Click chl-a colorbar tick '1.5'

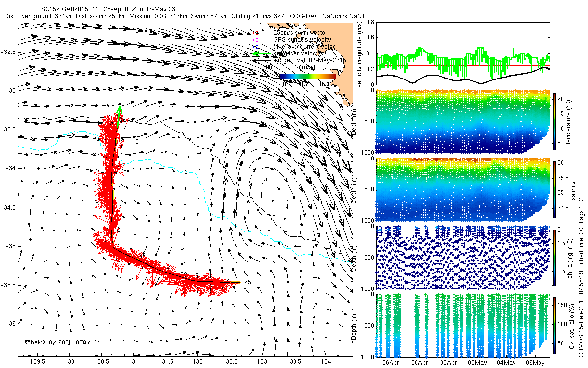click(x=562, y=242)
